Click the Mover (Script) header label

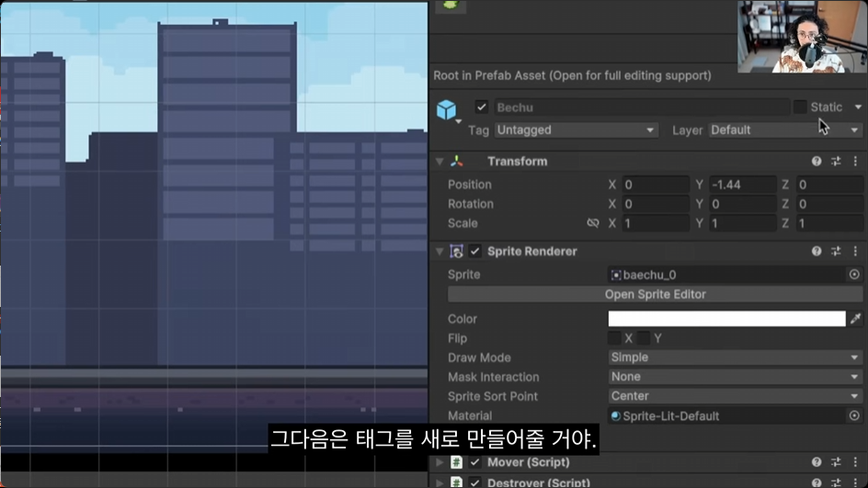(528, 462)
